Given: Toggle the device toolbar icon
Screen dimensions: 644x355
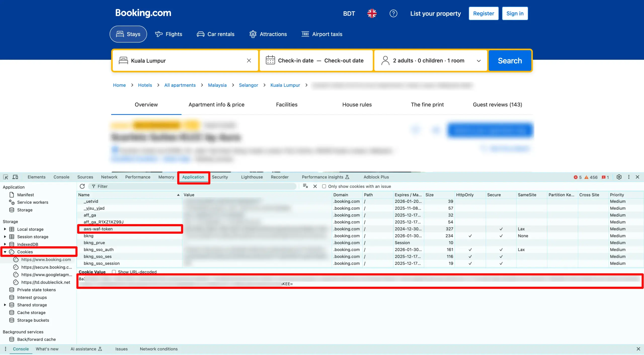Looking at the screenshot, I should [x=15, y=177].
